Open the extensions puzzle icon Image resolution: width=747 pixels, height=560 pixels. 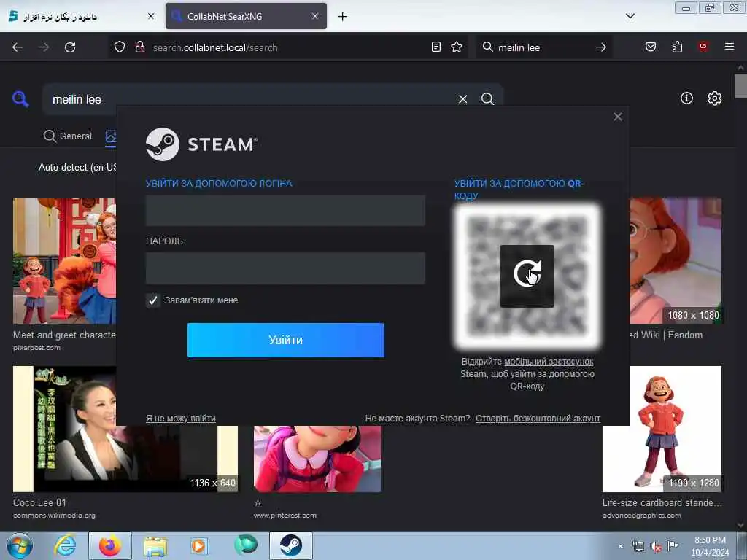(677, 47)
